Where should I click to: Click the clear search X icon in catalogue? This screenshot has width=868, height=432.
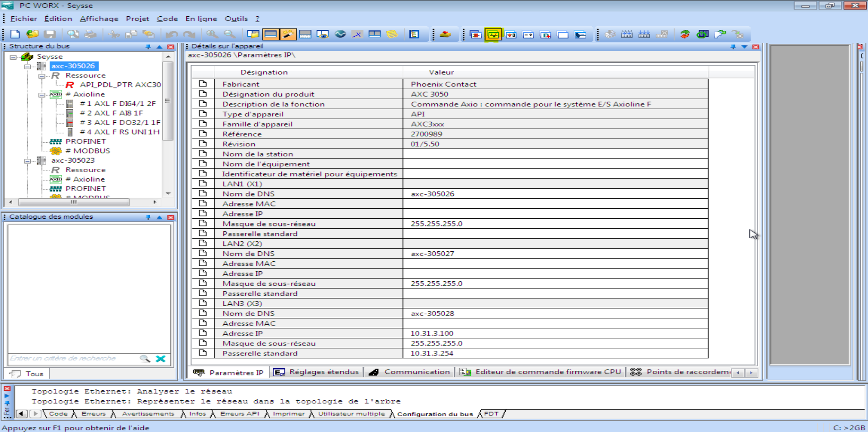161,359
